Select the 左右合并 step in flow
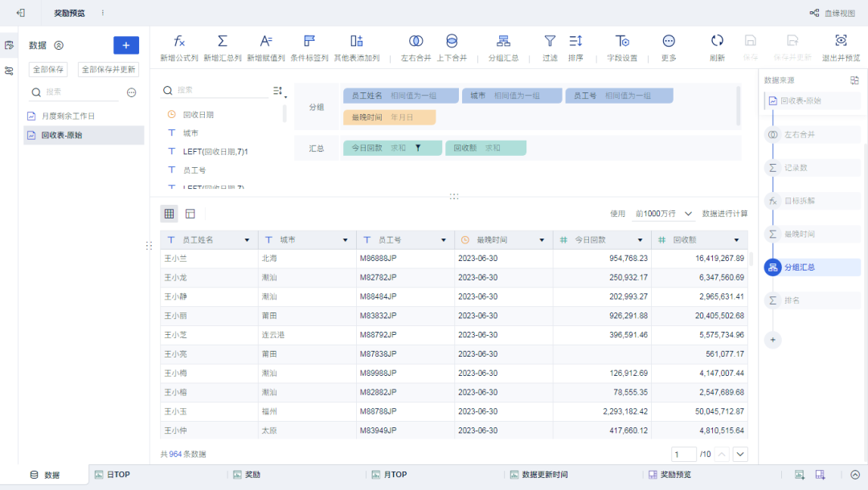This screenshot has height=490, width=868. (x=813, y=134)
